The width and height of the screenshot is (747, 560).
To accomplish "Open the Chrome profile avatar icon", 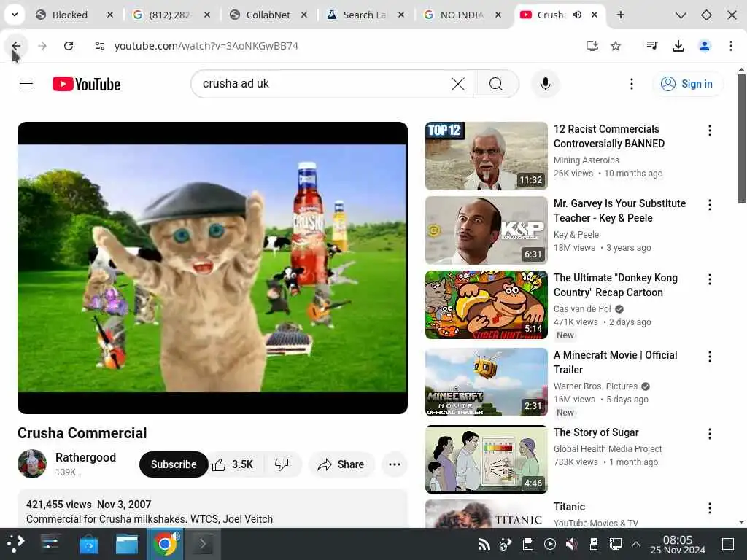I will [704, 46].
